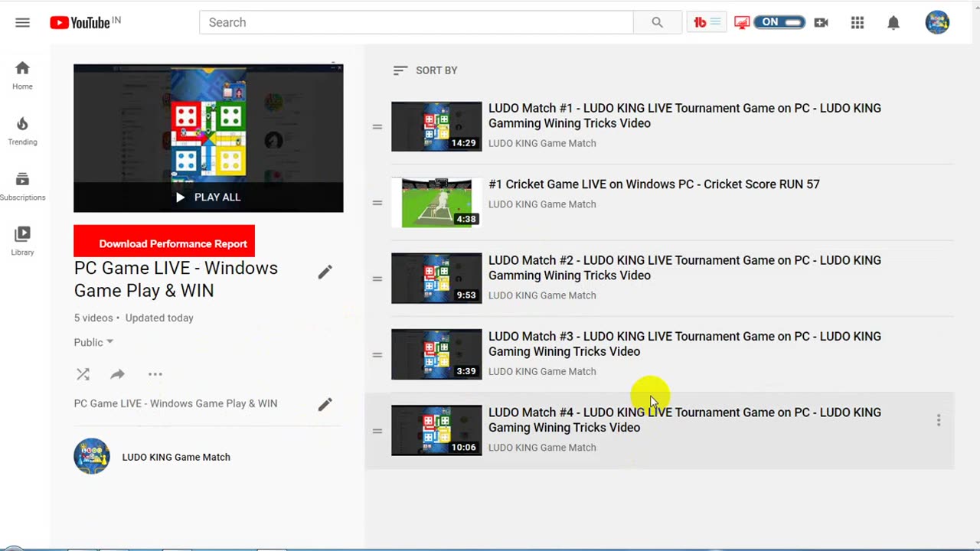
Task: Grab the drag handle for LUDO Match #4
Action: [377, 431]
